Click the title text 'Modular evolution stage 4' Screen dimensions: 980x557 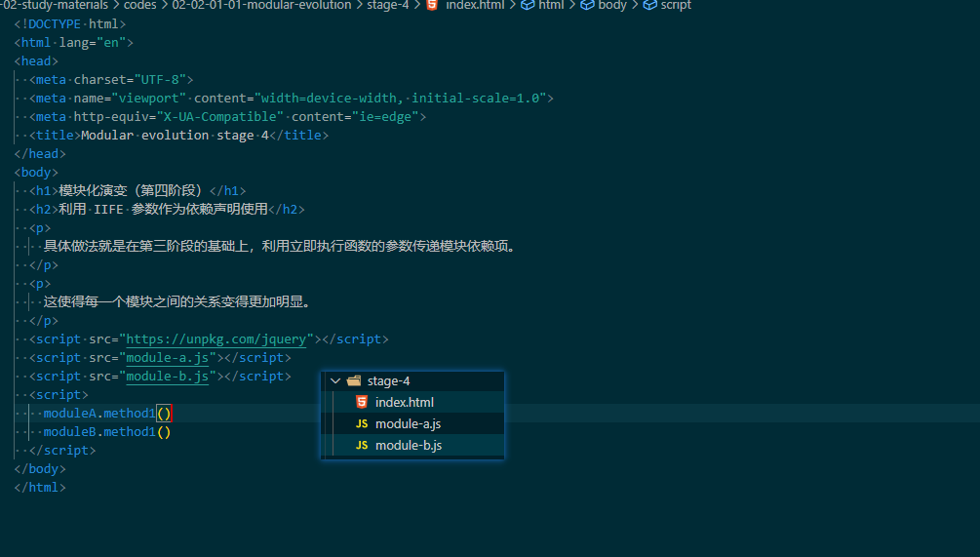[175, 135]
